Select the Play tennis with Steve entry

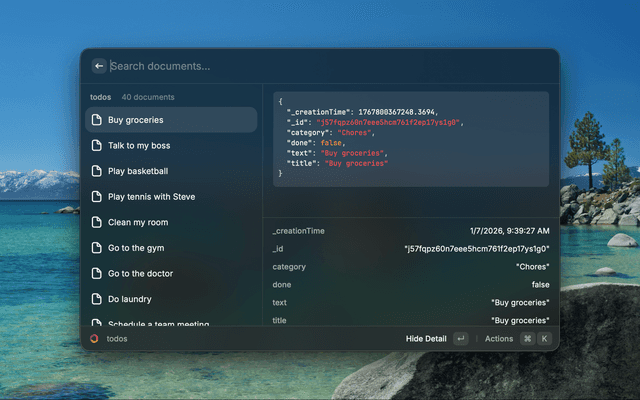pos(171,197)
